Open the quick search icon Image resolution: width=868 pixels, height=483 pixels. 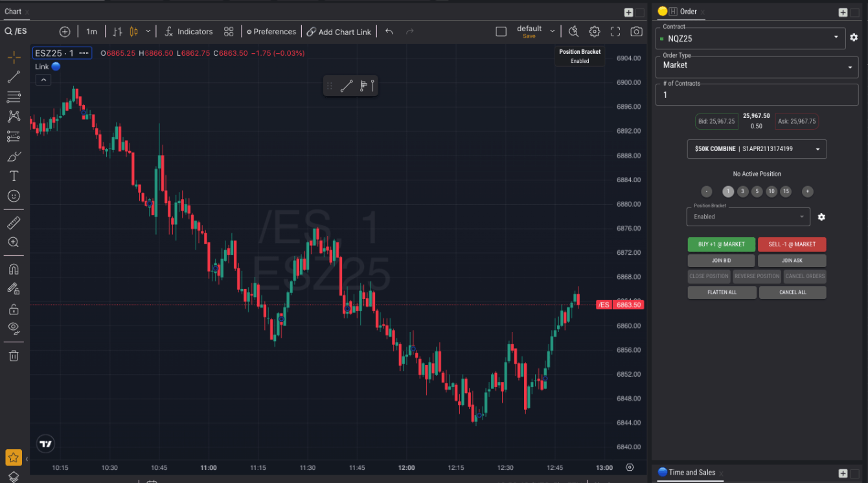573,32
